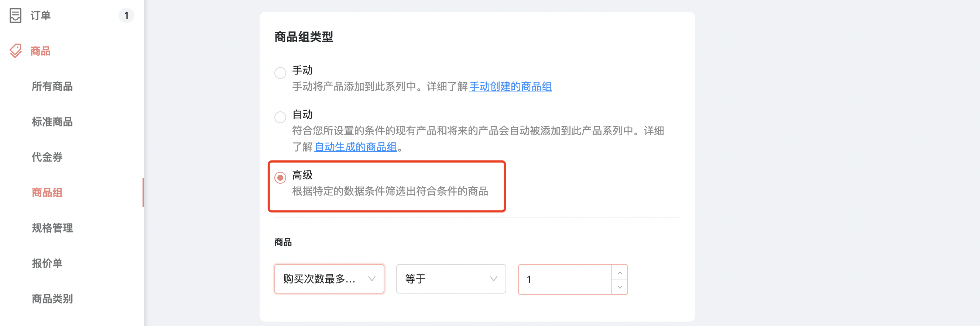Viewport: 980px width, 326px height.
Task: Select the 手动 radio button
Action: 280,73
